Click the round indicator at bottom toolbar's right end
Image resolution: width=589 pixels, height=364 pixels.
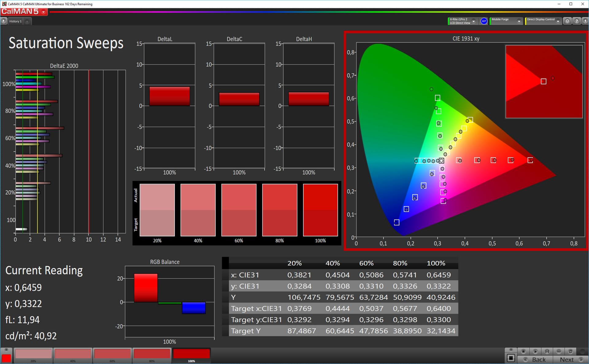pos(583,351)
